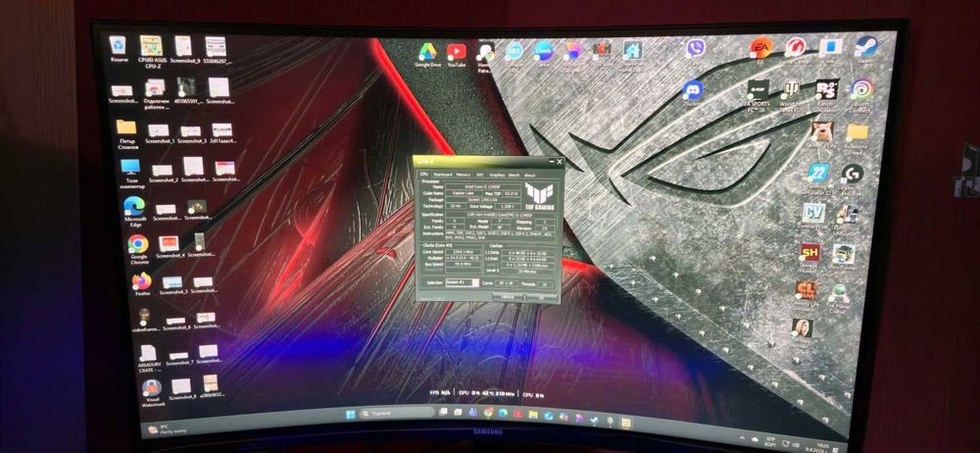Image resolution: width=980 pixels, height=453 pixels.
Task: Open Screenshot_1 file on desktop
Action: point(160,134)
